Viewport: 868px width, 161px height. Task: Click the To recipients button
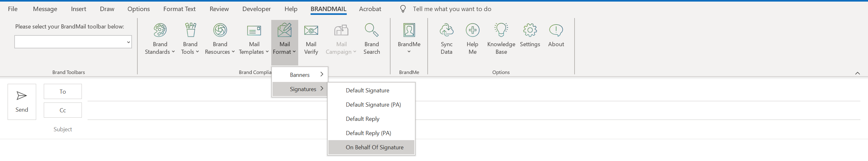(63, 91)
